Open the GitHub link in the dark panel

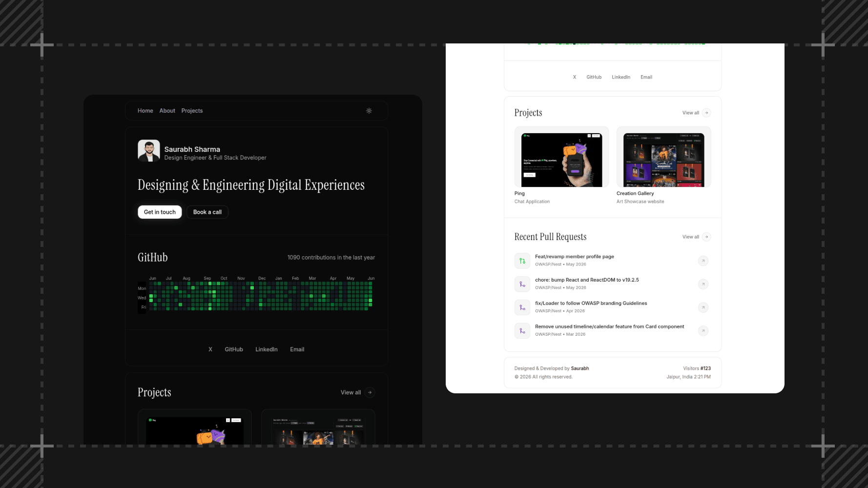tap(234, 349)
